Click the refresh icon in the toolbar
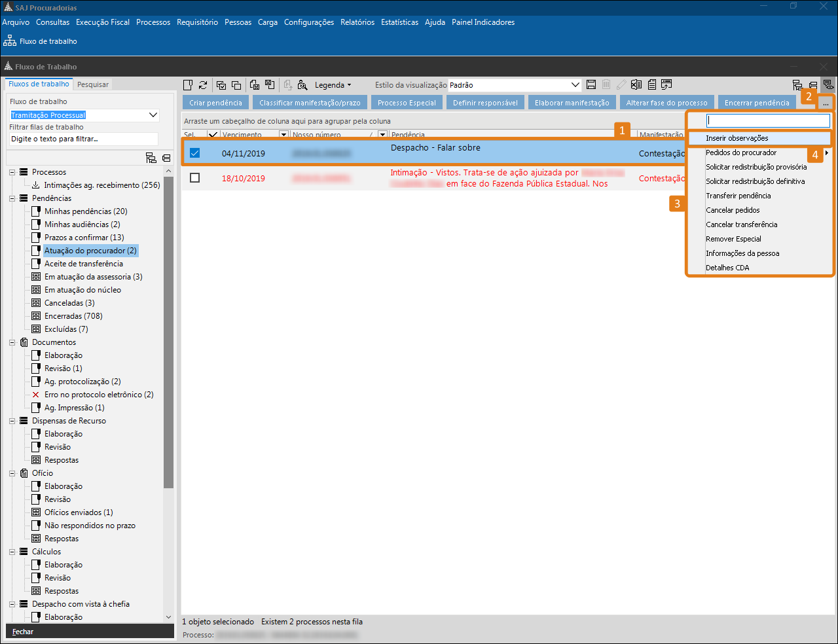 coord(203,85)
